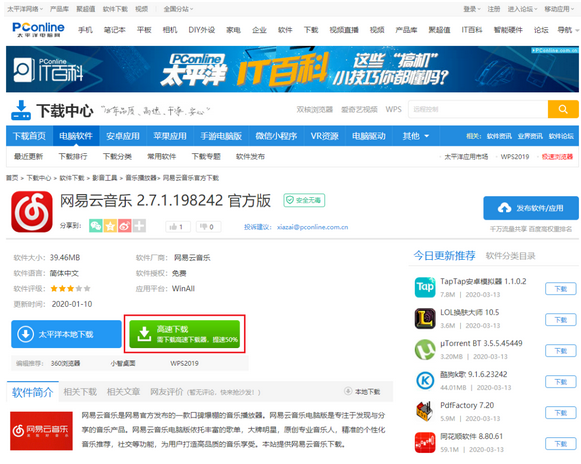Switch to the 相关下载 tab
Screen dimensions: 581x464
(x=80, y=392)
